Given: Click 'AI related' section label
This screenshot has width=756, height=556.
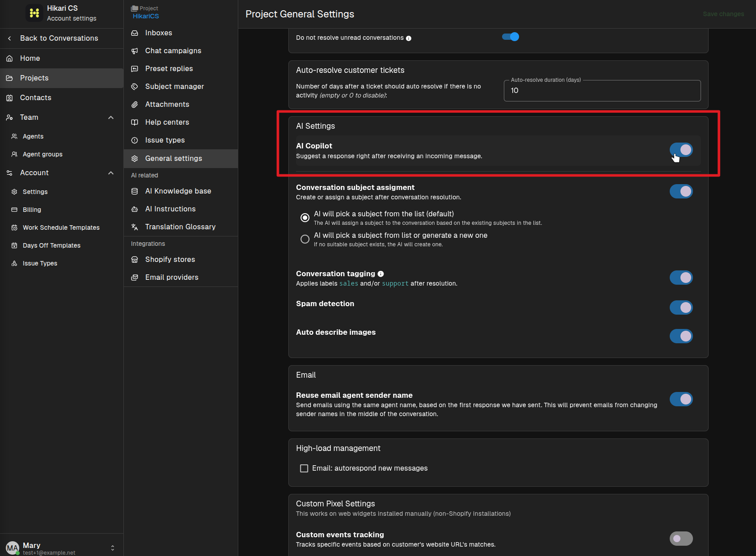Looking at the screenshot, I should tap(144, 175).
